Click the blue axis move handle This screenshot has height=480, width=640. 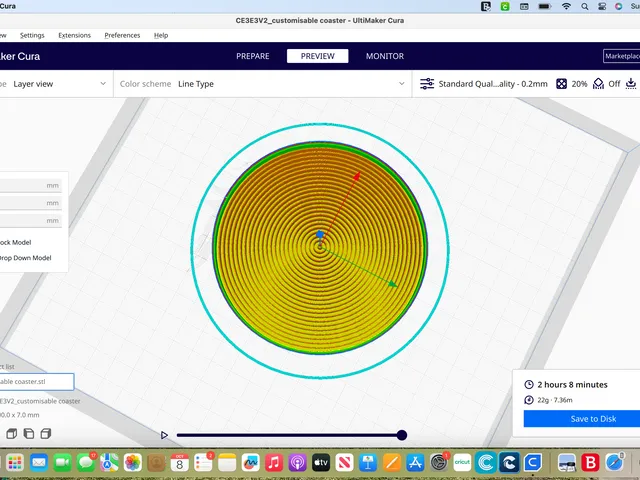[320, 234]
